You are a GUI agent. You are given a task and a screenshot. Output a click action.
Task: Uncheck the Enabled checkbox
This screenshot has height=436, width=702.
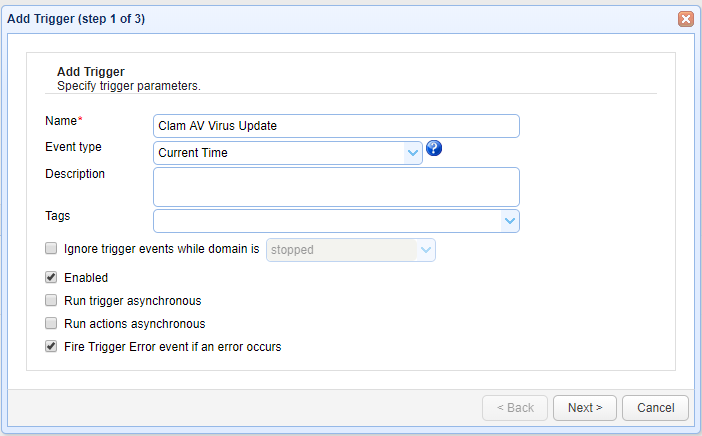coord(51,277)
